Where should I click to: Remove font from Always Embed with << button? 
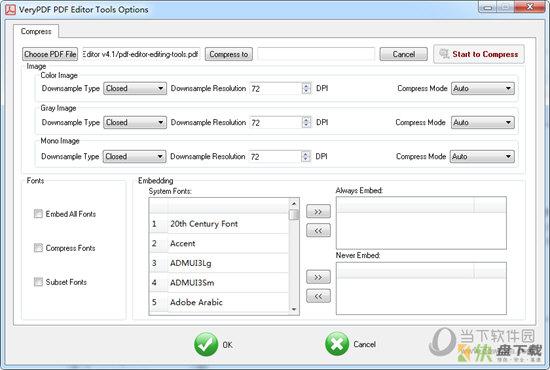[x=318, y=230]
